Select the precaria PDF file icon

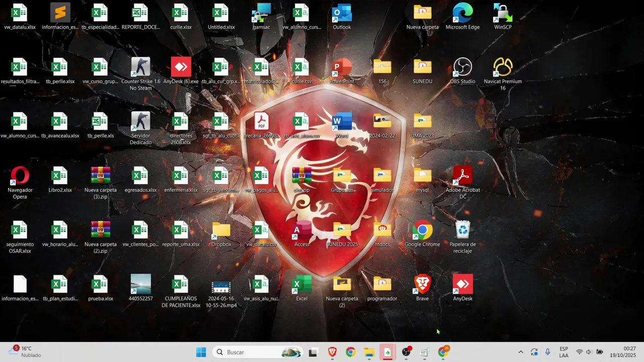(261, 125)
